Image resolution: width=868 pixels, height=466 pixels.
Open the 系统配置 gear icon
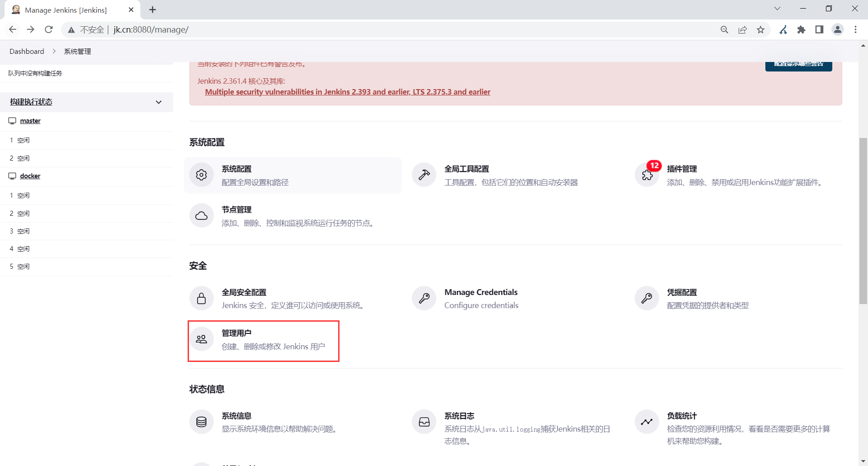[x=202, y=175]
